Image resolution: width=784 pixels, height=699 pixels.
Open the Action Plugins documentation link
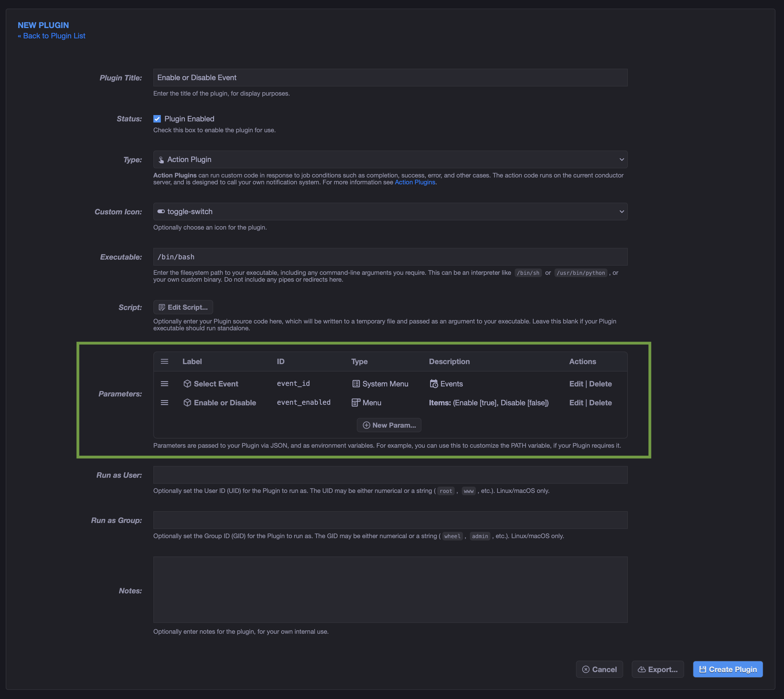(415, 182)
